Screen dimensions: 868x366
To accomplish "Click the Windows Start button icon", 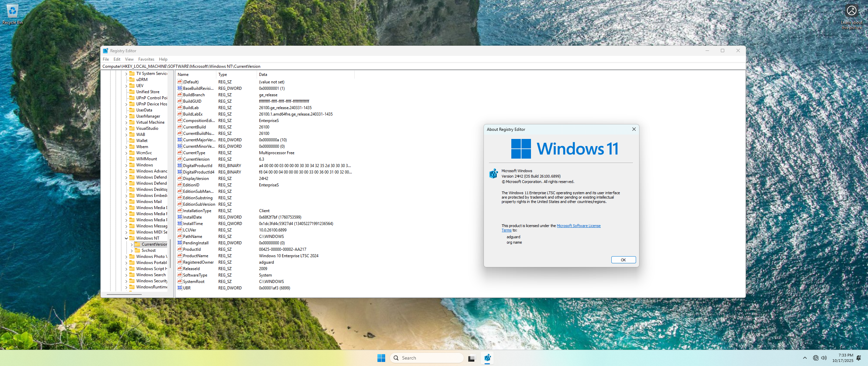I will pyautogui.click(x=381, y=358).
